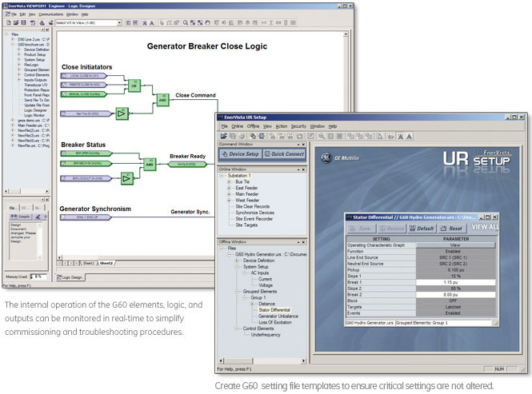
Task: Click the gear settings icon in UR Setup toolbar
Action: (x=262, y=137)
